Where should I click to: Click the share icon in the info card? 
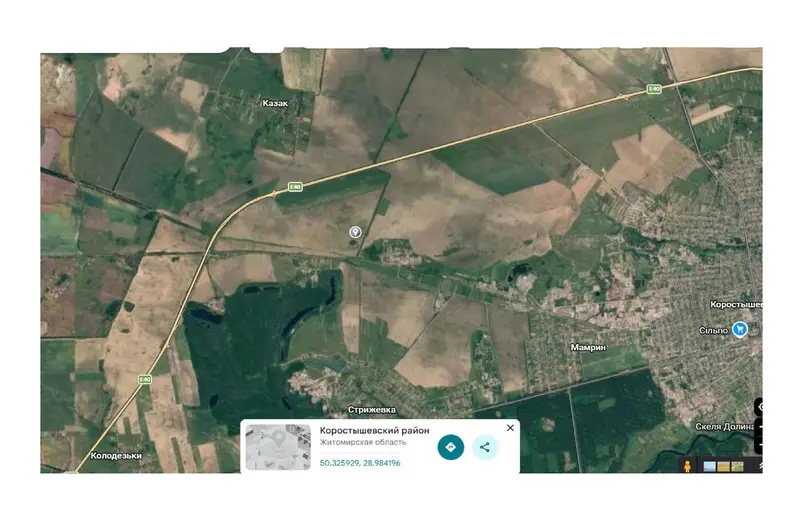tap(485, 447)
